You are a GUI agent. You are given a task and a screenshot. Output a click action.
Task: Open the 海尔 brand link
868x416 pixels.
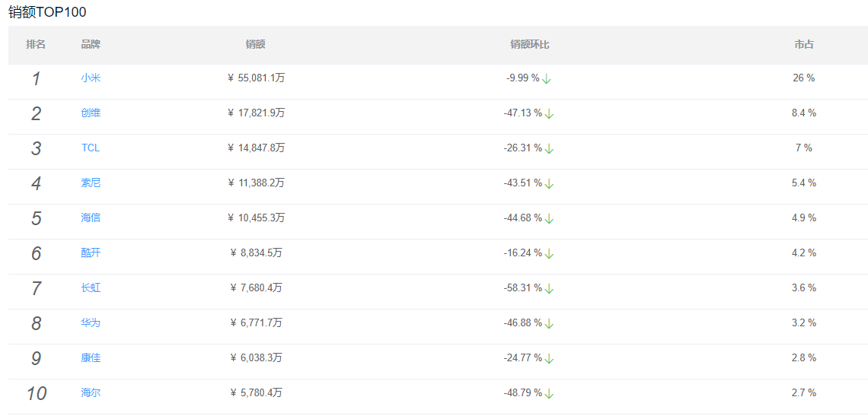(91, 393)
